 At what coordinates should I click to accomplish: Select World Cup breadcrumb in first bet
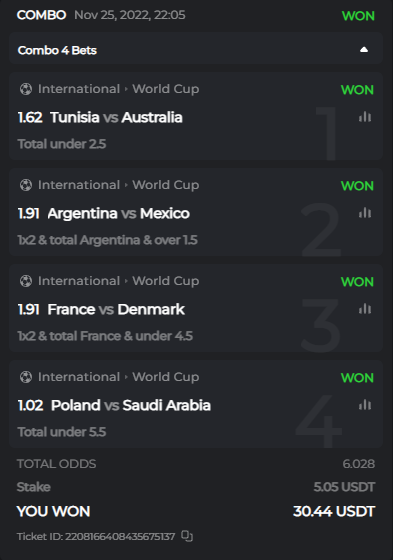point(166,89)
